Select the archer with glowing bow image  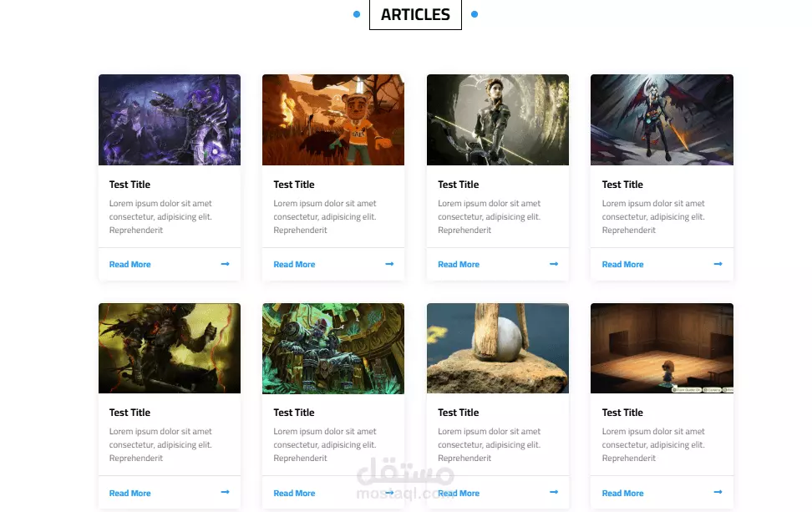498,119
